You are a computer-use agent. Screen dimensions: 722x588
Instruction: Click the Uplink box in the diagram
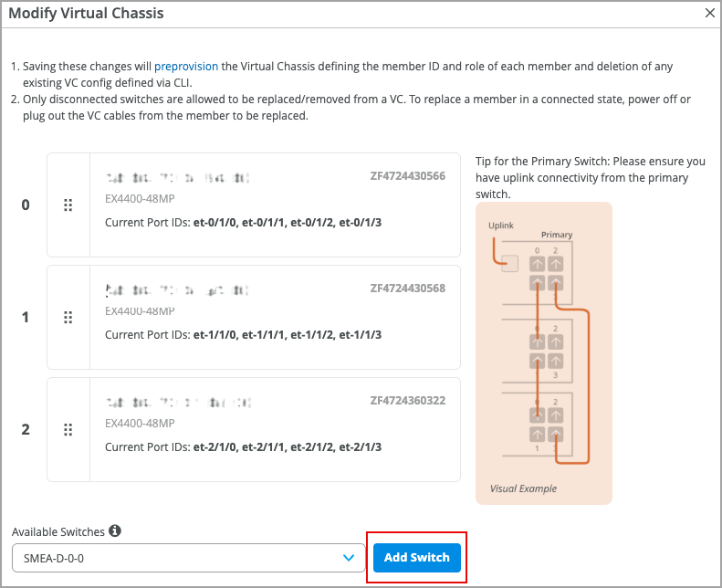point(510,264)
